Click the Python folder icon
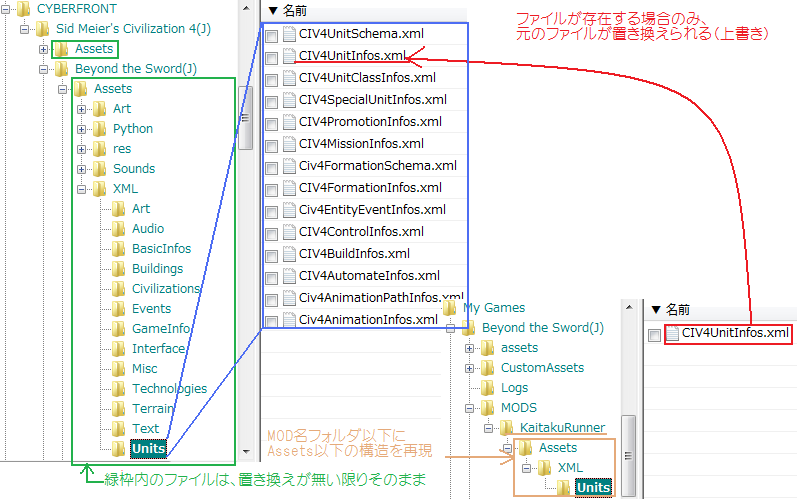 coord(100,129)
